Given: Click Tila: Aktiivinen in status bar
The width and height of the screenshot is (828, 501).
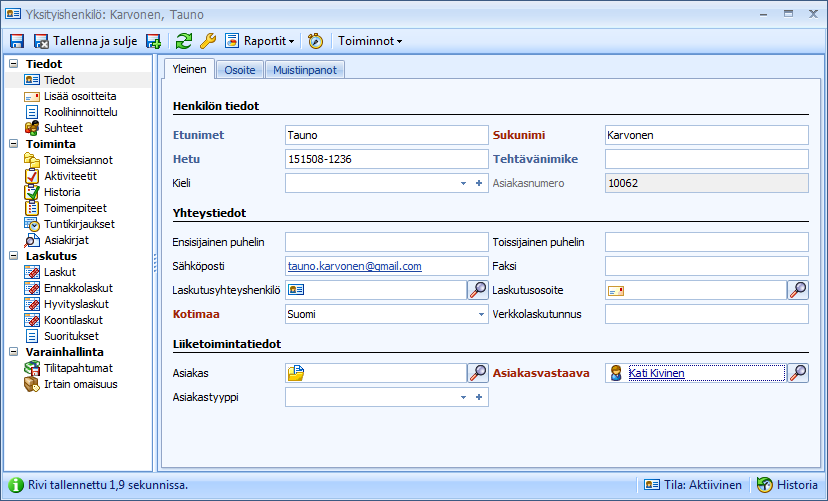Looking at the screenshot, I should [x=693, y=485].
